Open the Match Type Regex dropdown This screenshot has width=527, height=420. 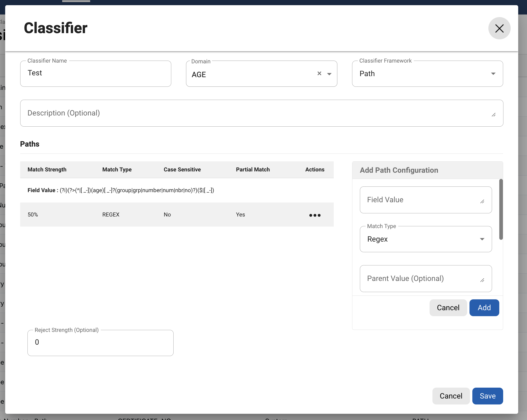[x=482, y=239]
